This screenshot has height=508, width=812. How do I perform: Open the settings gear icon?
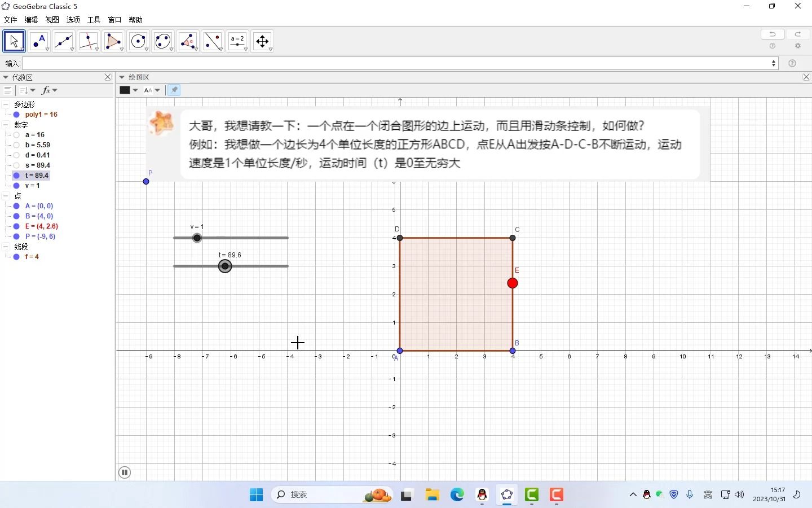pyautogui.click(x=798, y=46)
